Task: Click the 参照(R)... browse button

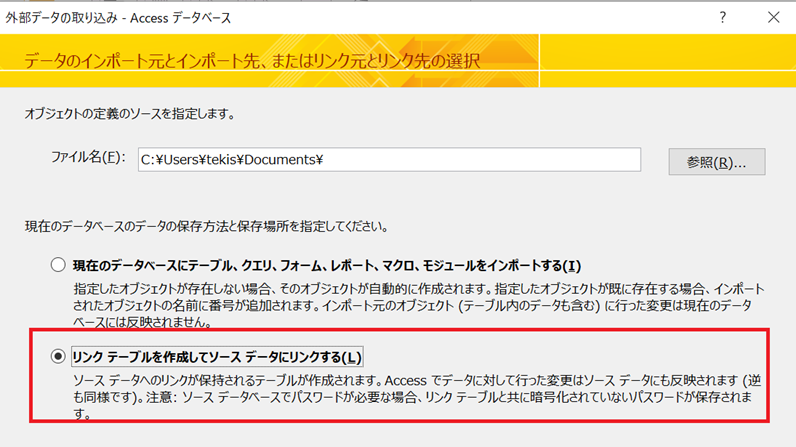Action: click(716, 161)
